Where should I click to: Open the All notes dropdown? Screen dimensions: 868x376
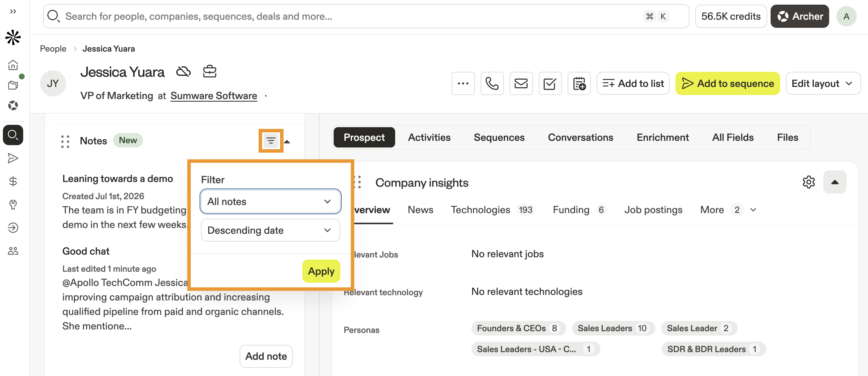point(270,201)
